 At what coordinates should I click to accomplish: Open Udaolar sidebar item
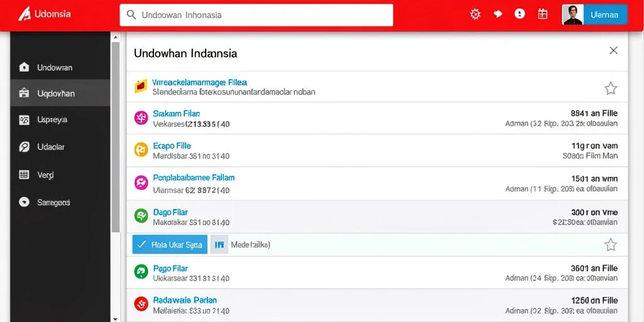(x=60, y=147)
